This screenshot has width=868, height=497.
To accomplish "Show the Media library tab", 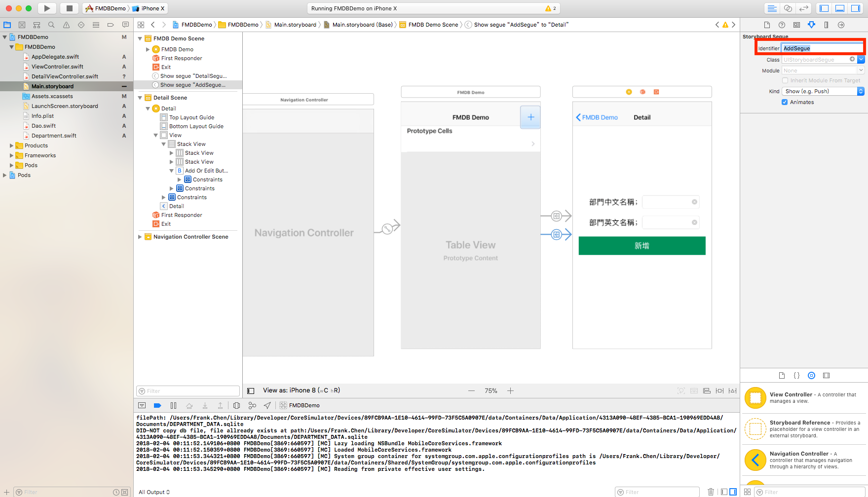I will 826,375.
